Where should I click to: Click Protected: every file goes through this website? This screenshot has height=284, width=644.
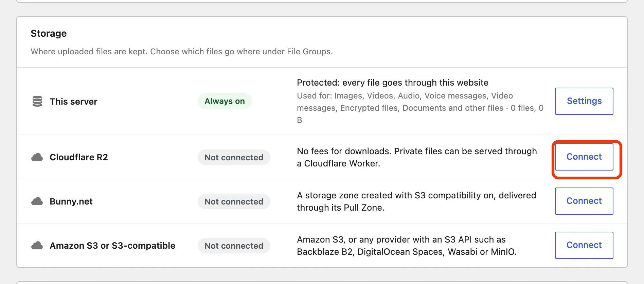(x=393, y=83)
